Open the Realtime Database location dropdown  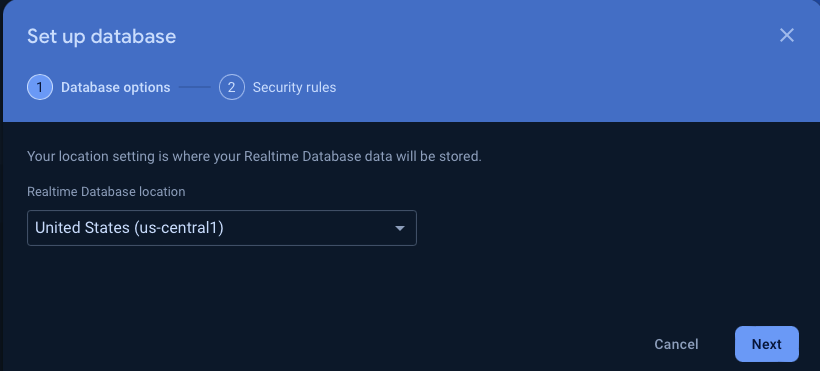click(x=222, y=228)
